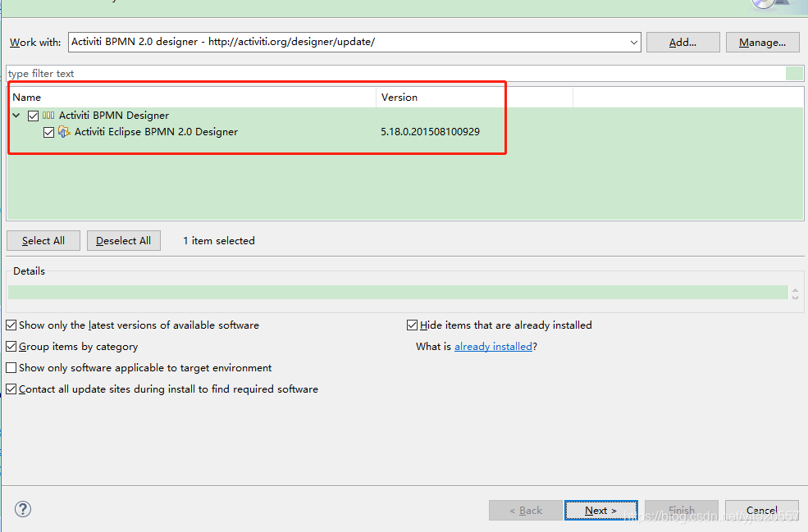Uncheck Hide items that are already installed

click(412, 325)
